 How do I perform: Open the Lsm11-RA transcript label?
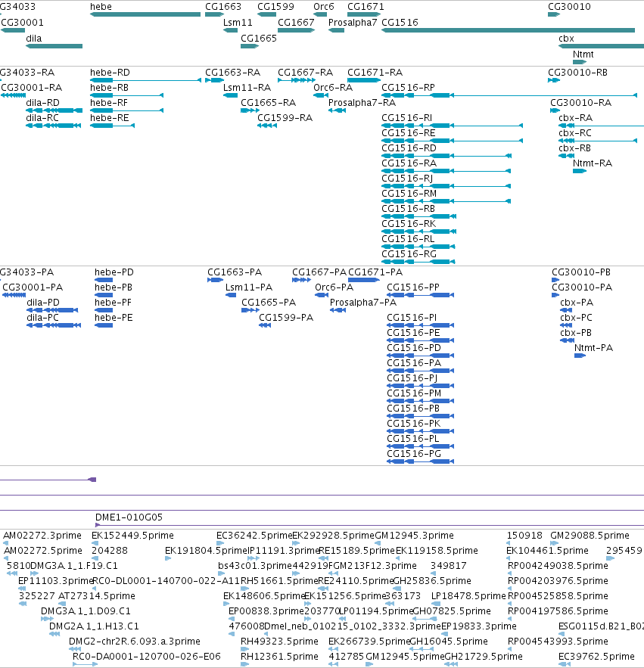point(247,88)
